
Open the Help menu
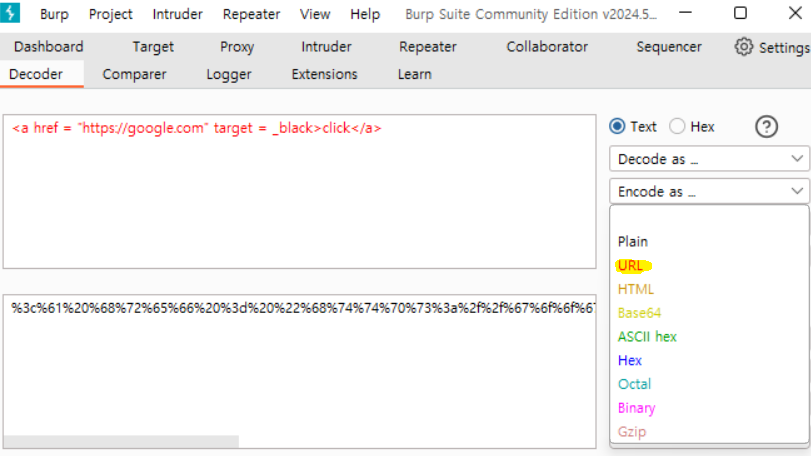click(365, 14)
